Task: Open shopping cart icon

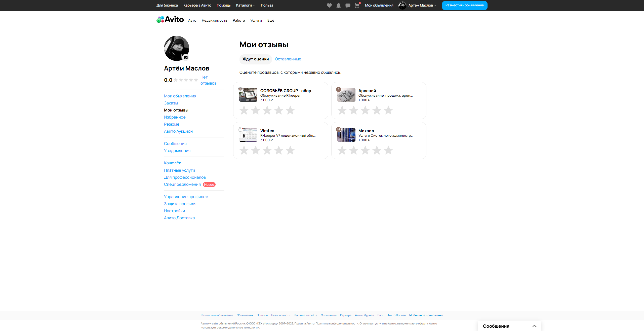Action: click(357, 6)
